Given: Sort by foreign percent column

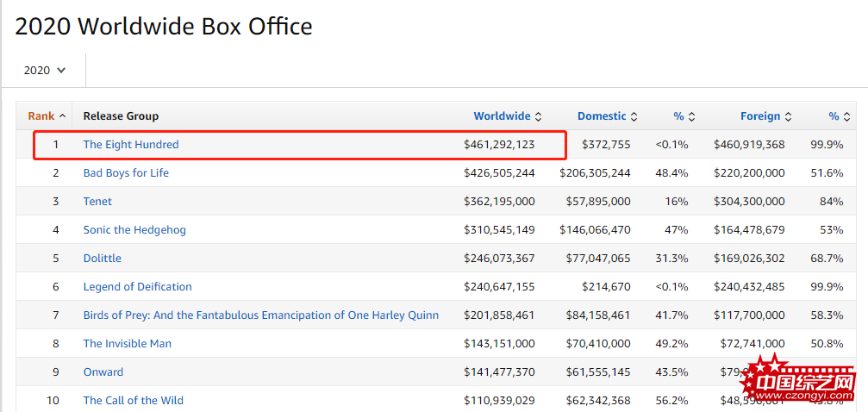Looking at the screenshot, I should click(x=840, y=116).
